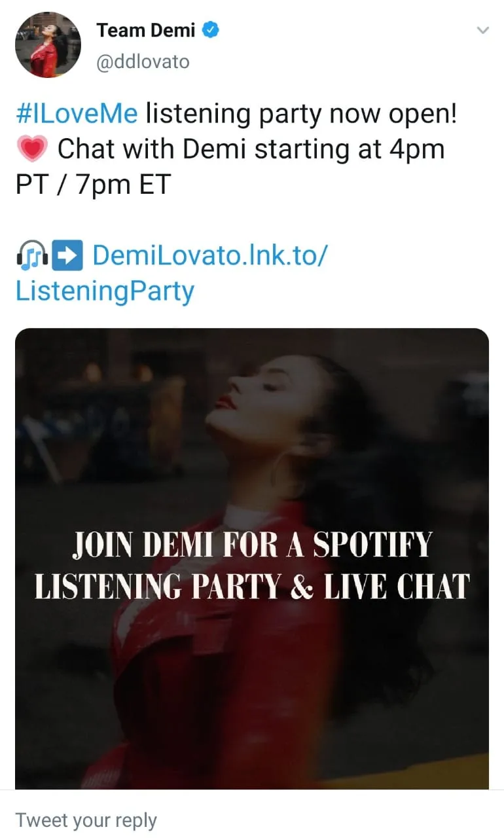504x838 pixels.
Task: Click the ListeningParty part of the URL
Action: pyautogui.click(x=105, y=291)
